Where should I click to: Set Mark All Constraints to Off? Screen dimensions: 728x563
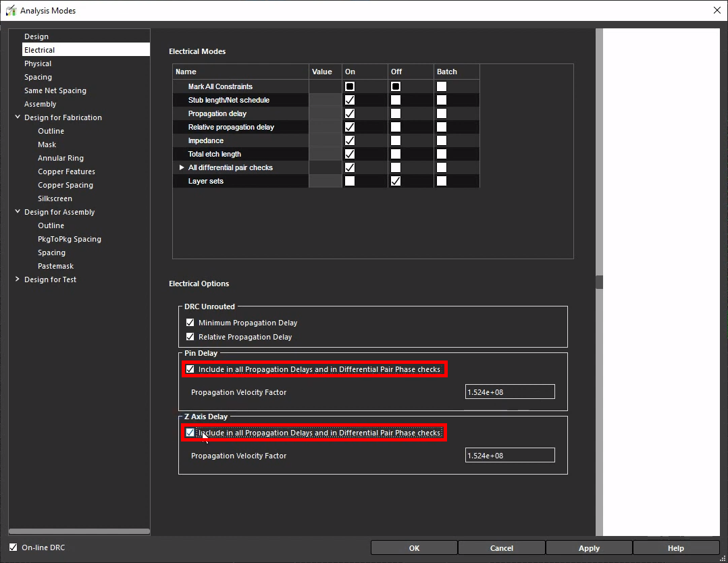(396, 86)
